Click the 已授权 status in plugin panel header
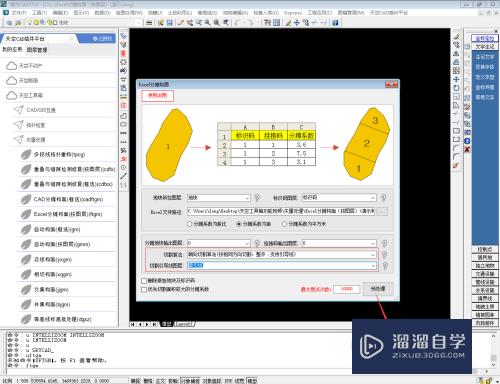The image size is (500, 384). [103, 39]
